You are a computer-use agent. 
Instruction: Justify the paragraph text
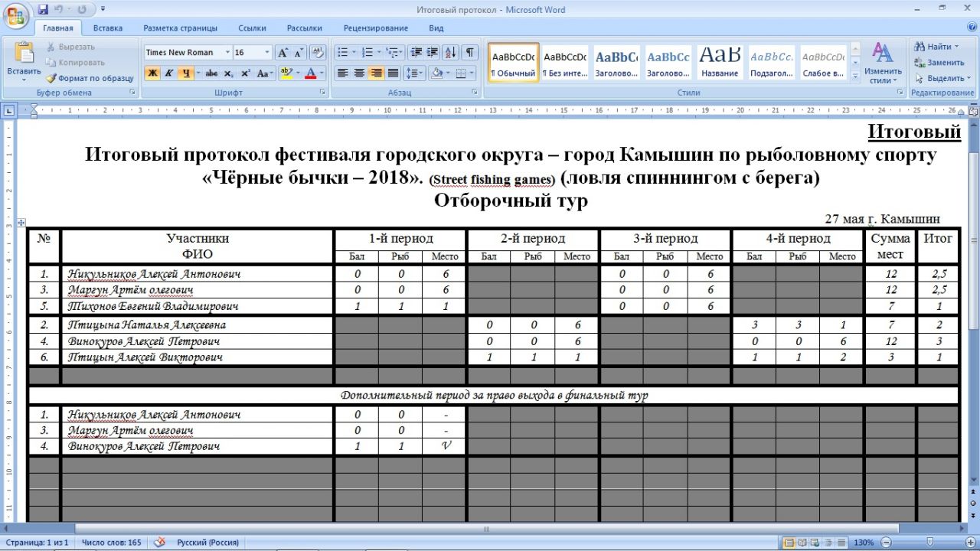pos(393,73)
